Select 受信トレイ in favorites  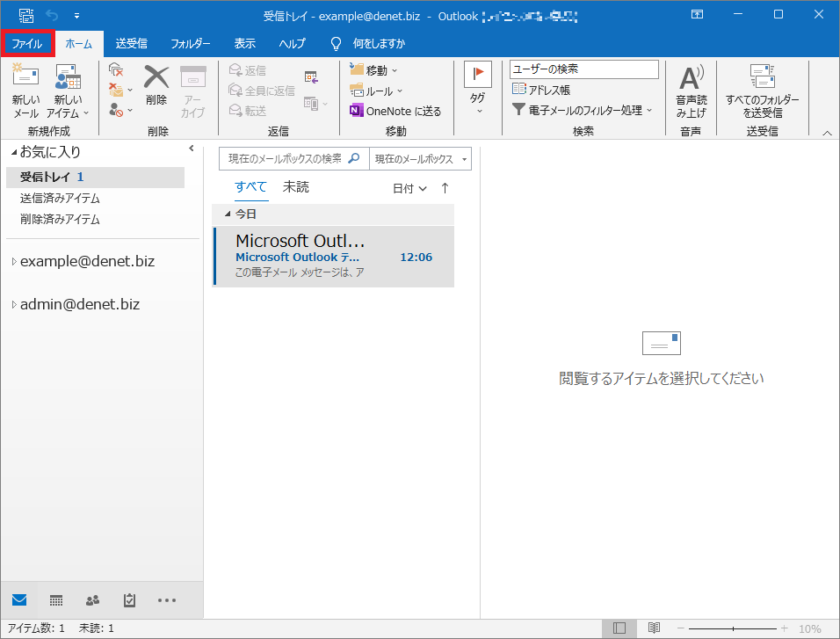96,177
